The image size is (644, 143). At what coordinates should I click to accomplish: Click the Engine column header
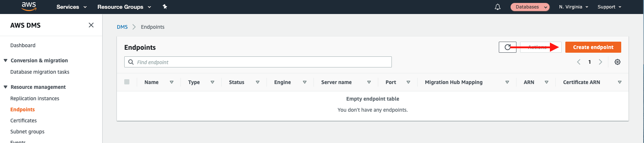(282, 82)
